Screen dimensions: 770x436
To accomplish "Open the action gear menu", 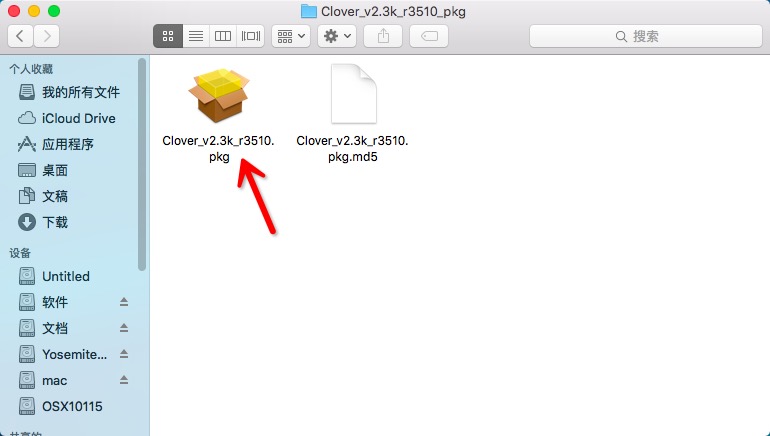I will (x=337, y=36).
